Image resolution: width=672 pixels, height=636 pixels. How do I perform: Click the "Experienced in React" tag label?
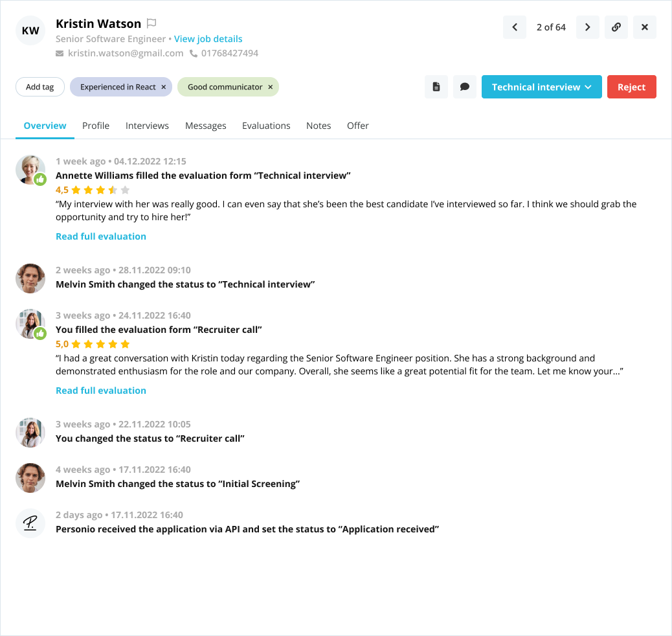pyautogui.click(x=118, y=87)
